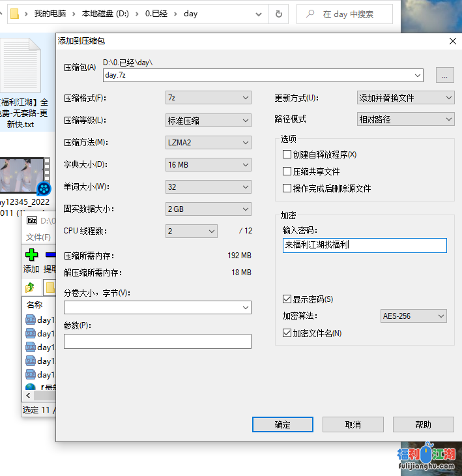This screenshot has height=476, width=462.
Task: Toggle the 显示密码 (show password) checkbox
Action: 287,299
